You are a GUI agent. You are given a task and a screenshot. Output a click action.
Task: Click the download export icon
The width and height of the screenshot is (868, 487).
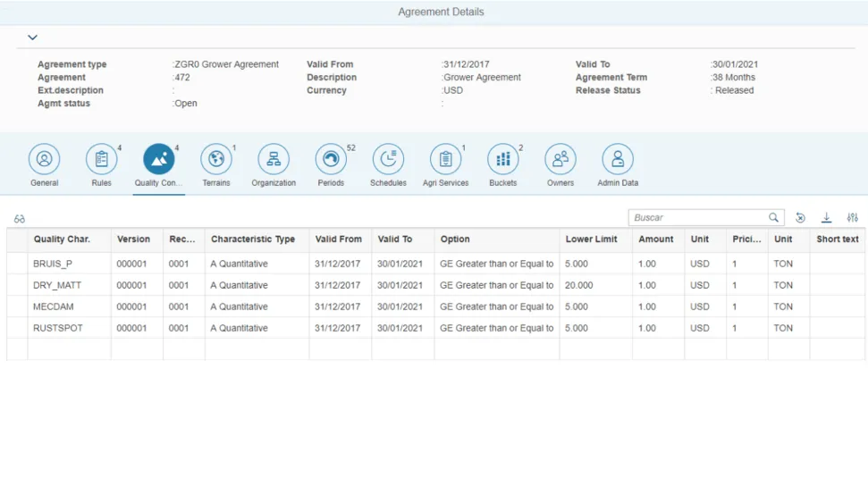827,218
